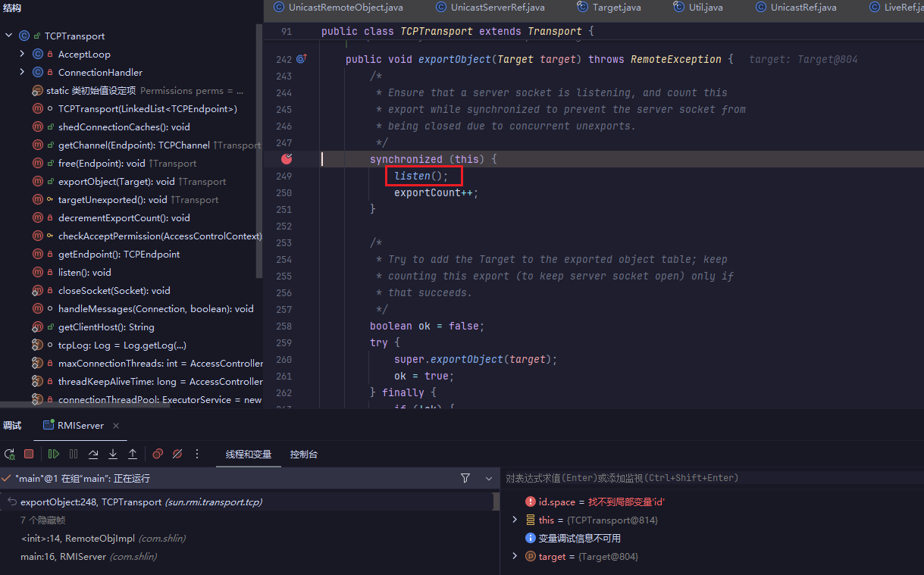Click the expression evaluation input field
This screenshot has width=924, height=575.
tap(713, 478)
